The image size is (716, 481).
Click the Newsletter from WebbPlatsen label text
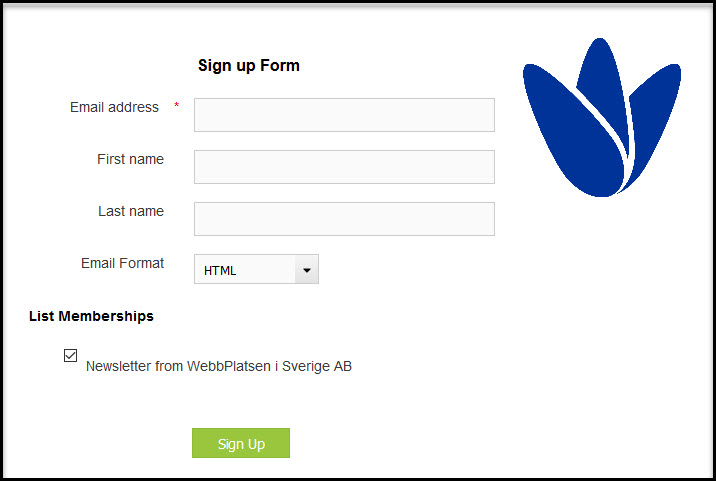[219, 366]
